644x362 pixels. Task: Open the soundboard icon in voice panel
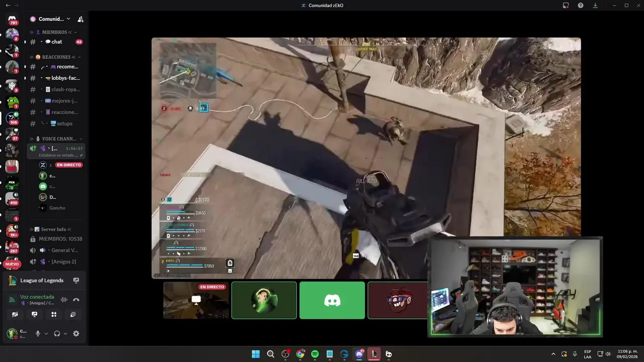coord(73,314)
